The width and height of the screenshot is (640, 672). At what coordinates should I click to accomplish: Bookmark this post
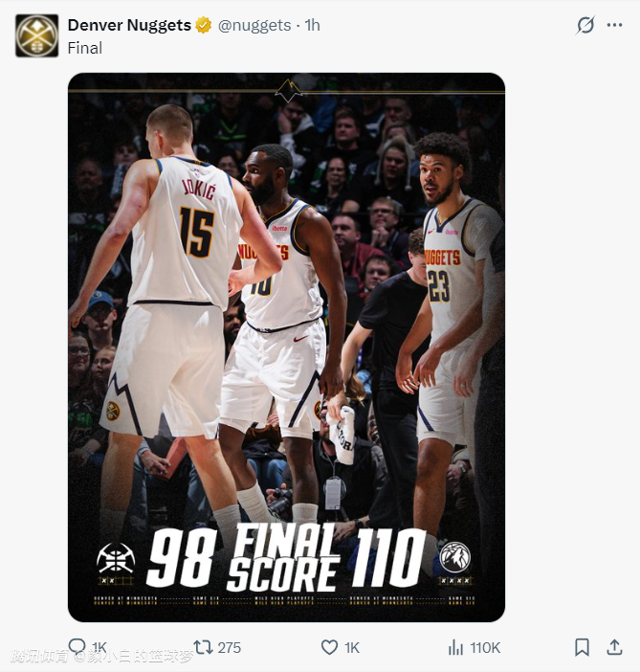[582, 647]
